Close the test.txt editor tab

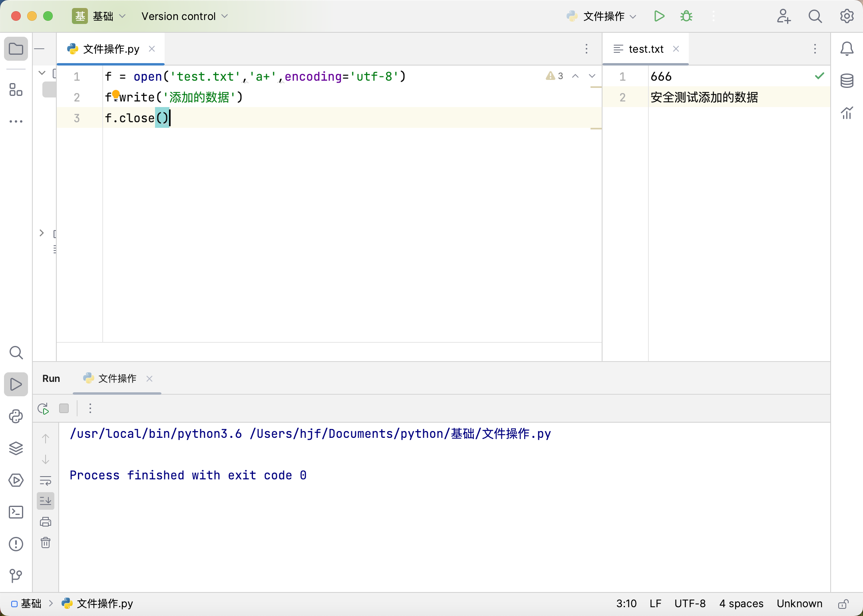(x=676, y=49)
